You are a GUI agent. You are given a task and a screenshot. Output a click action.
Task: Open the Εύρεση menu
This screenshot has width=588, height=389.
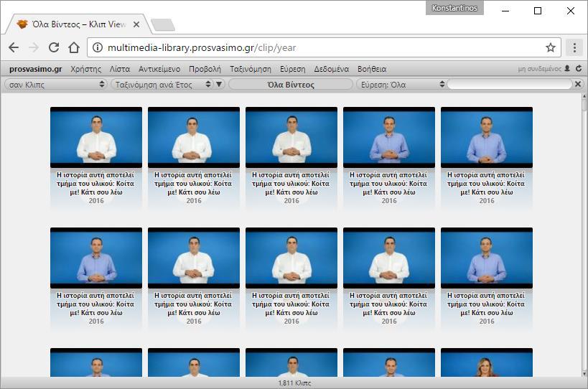coord(292,69)
